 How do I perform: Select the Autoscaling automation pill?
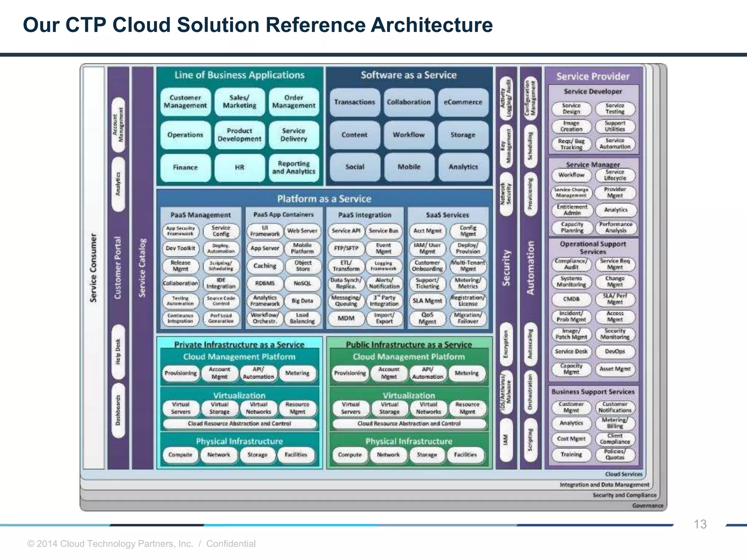coord(530,344)
